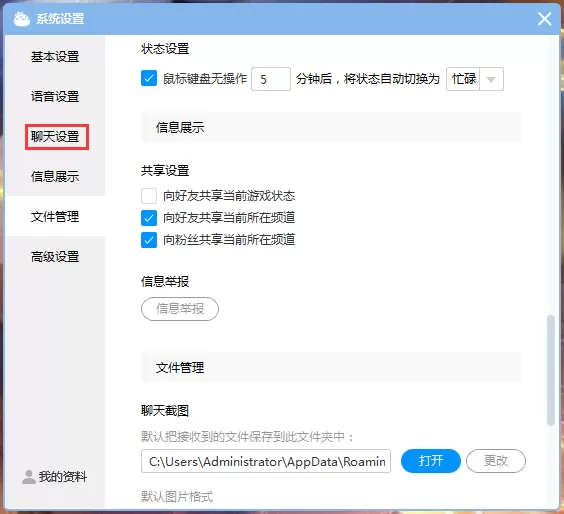
Task: Click the idle minutes input field
Action: tap(271, 79)
